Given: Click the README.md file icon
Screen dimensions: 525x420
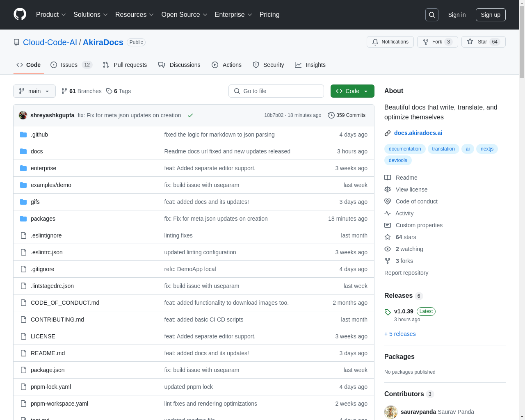Looking at the screenshot, I should click(x=23, y=353).
